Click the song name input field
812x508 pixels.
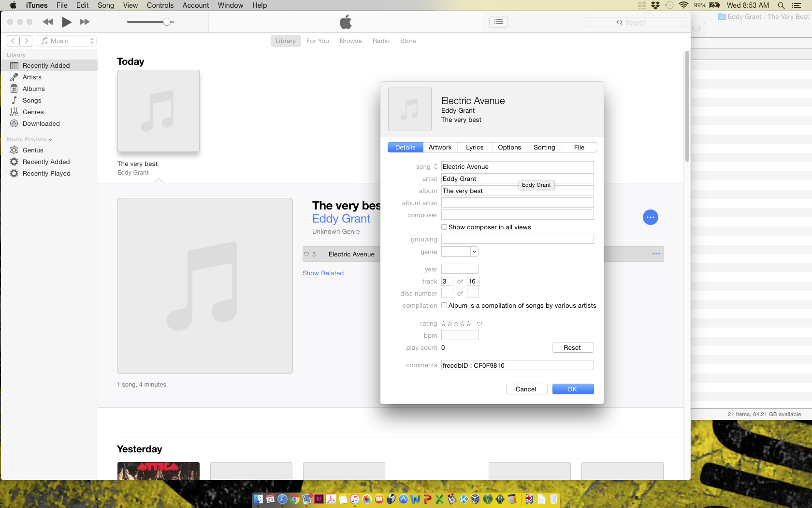coord(517,166)
